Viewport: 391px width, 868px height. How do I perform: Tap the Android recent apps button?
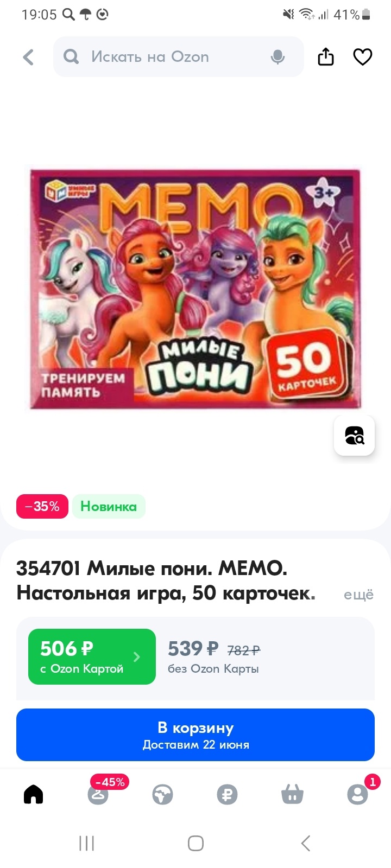pos(86,843)
